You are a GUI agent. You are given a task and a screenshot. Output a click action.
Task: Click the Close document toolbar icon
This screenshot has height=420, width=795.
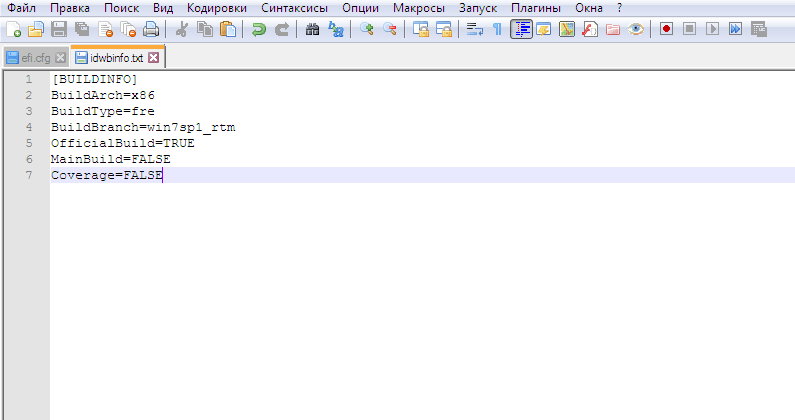(105, 29)
